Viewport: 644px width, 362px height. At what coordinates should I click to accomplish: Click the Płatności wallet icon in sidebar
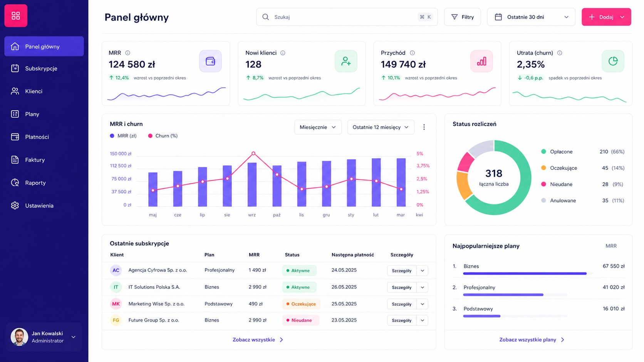point(15,137)
